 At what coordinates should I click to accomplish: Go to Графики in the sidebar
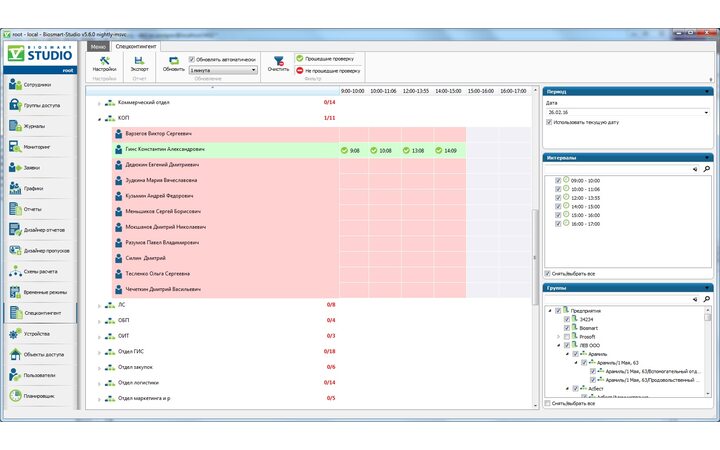tap(38, 188)
